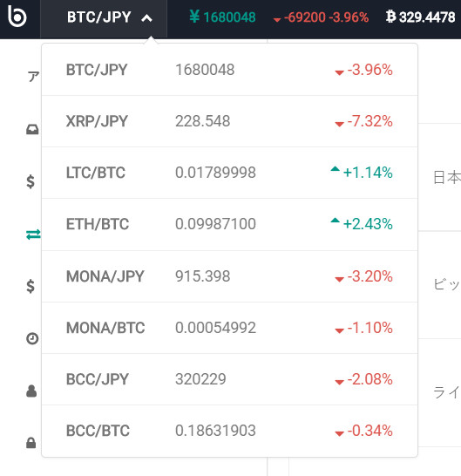Image resolution: width=461 pixels, height=476 pixels.
Task: Choose LTC/BTC trading pair
Action: (230, 173)
